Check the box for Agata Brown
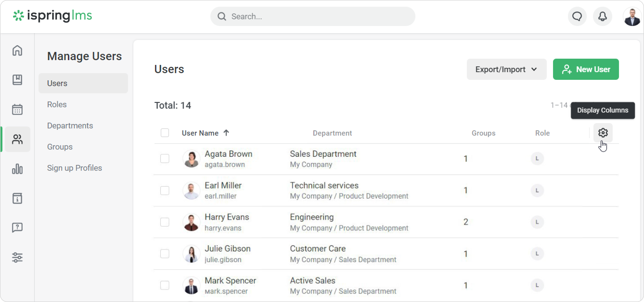The image size is (644, 302). click(x=165, y=158)
